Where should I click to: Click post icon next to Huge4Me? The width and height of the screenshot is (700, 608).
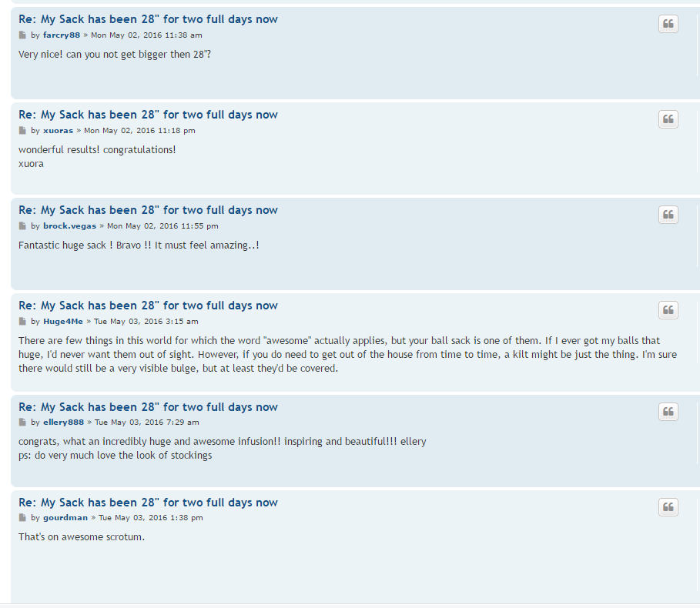coord(22,322)
